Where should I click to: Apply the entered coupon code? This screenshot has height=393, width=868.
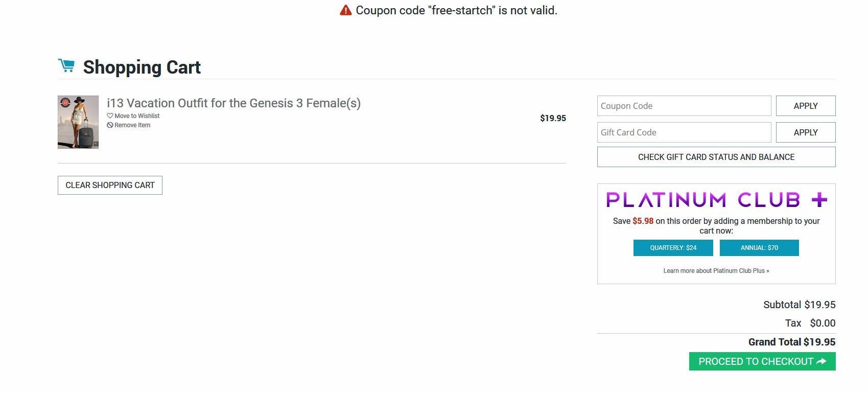(x=805, y=106)
